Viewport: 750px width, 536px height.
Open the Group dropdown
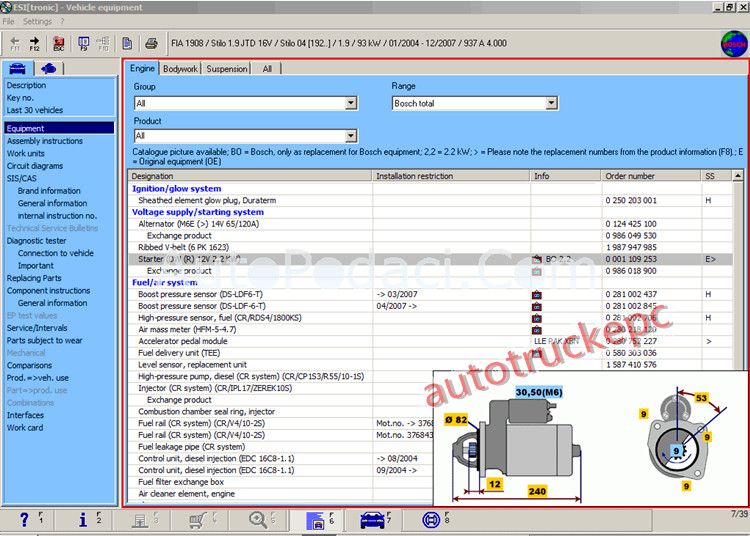[351, 103]
